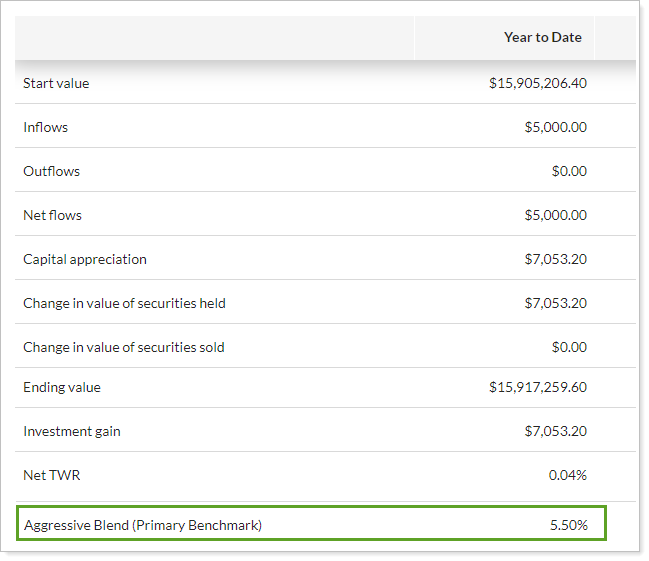Select Aggressive Blend (Primary Benchmark) row
Screen dimensions: 649x561
(143, 524)
